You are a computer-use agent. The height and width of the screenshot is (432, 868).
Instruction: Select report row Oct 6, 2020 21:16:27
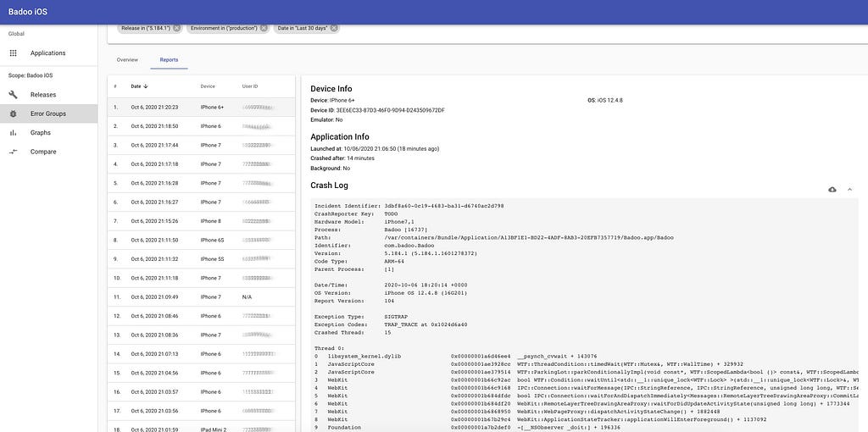[x=201, y=202]
